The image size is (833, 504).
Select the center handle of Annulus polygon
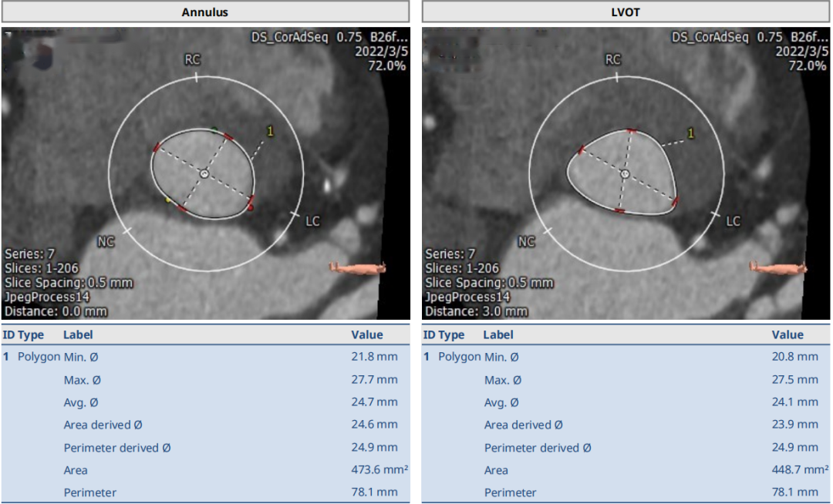204,175
